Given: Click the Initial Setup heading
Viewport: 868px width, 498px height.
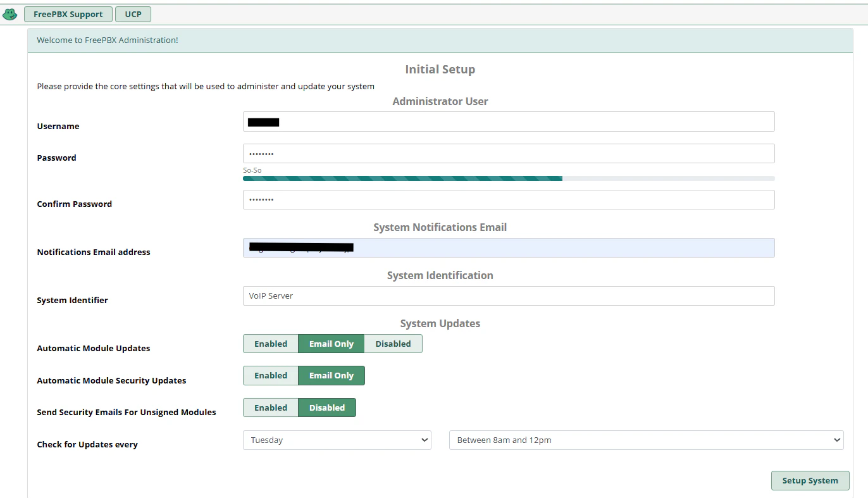Looking at the screenshot, I should pos(440,70).
